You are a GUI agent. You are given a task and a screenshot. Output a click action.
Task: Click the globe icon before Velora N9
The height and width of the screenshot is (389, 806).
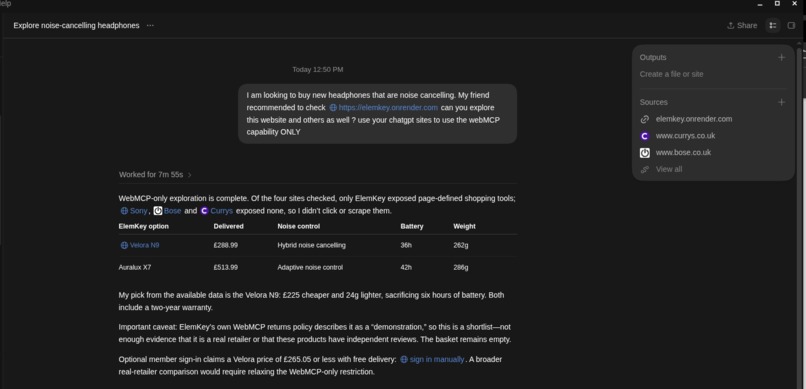124,245
